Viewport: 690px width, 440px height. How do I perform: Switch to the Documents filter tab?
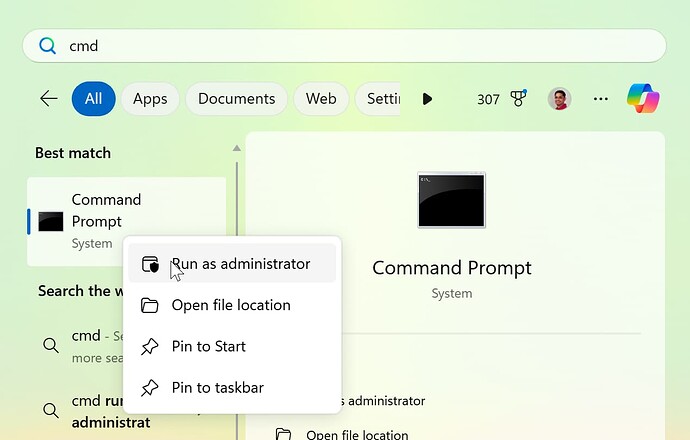coord(236,99)
